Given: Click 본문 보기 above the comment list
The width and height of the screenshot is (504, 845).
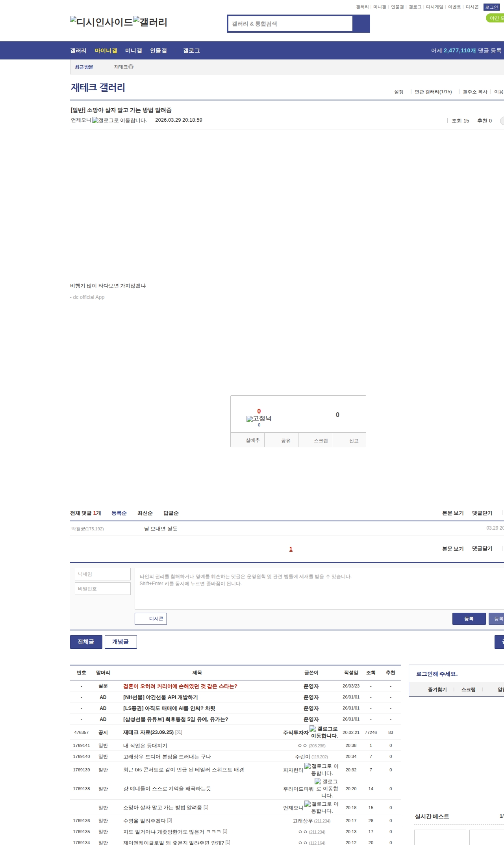Looking at the screenshot, I should tap(453, 513).
